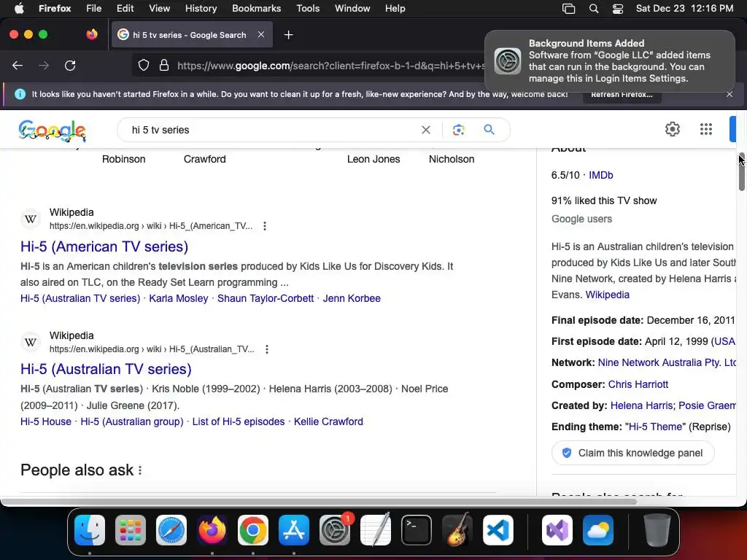This screenshot has height=560, width=747.
Task: Click the Background Items Added notification
Action: click(x=610, y=61)
